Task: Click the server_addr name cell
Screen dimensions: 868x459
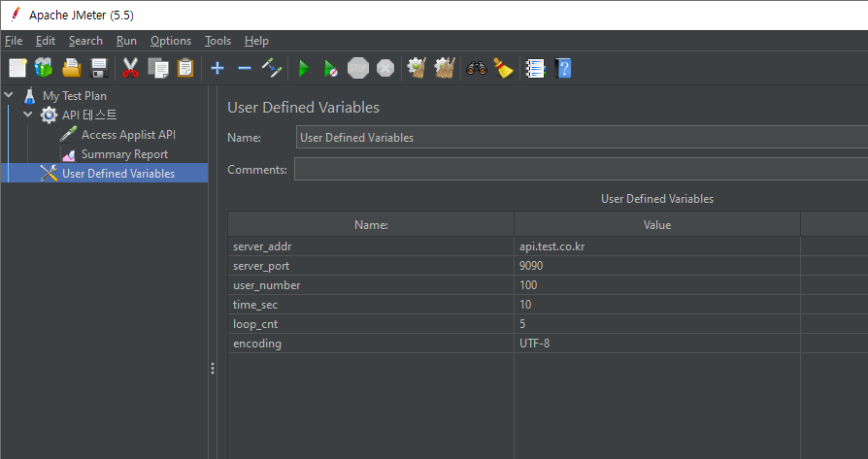Action: click(371, 246)
